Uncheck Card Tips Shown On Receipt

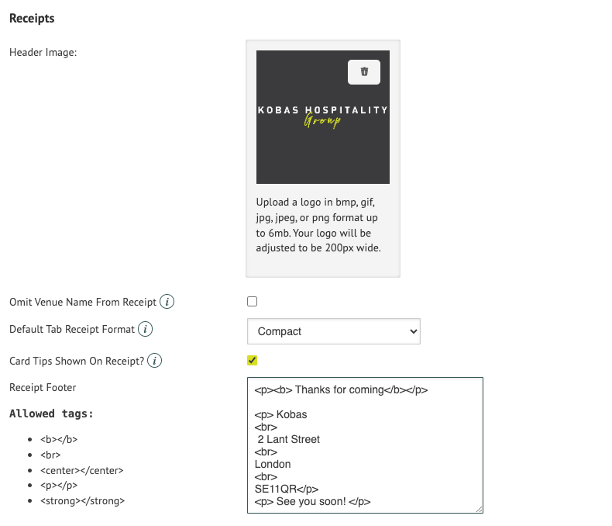pos(252,360)
